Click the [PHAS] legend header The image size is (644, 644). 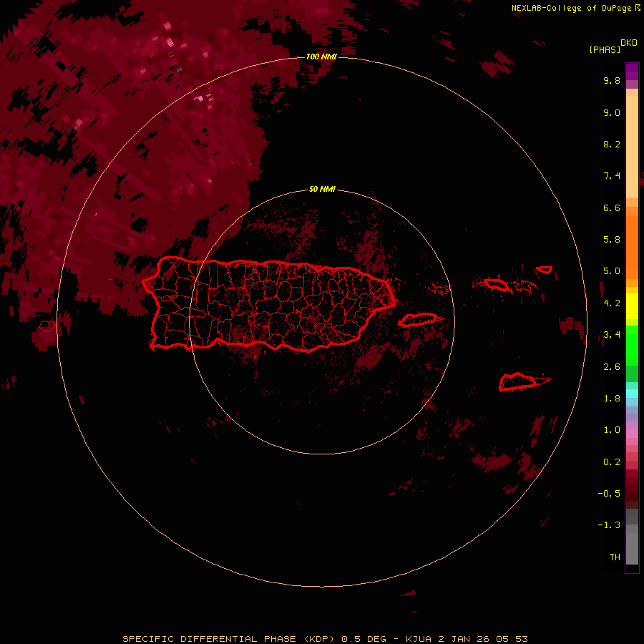605,50
